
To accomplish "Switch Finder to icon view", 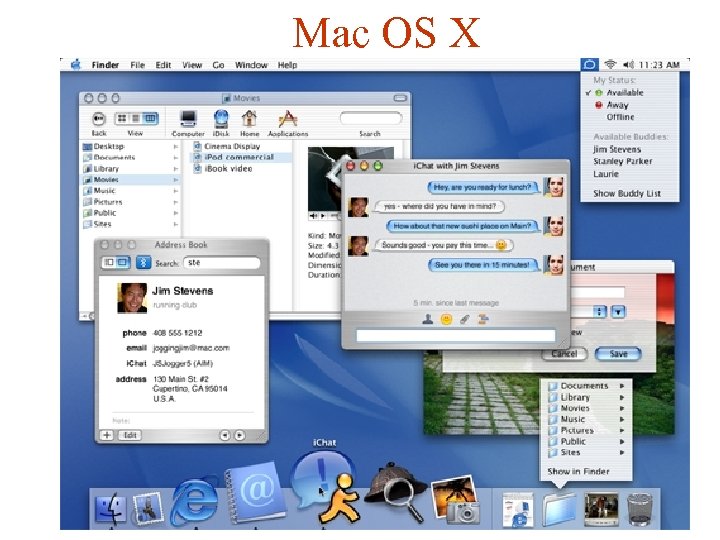I will click(122, 119).
